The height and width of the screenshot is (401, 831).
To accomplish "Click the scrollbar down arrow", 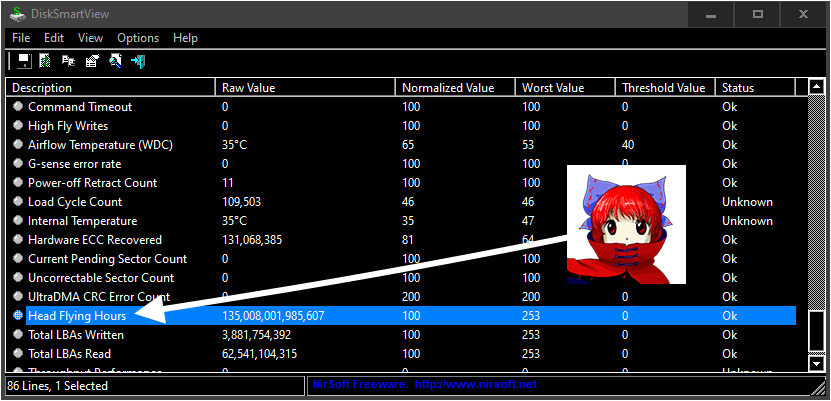I will tap(816, 364).
